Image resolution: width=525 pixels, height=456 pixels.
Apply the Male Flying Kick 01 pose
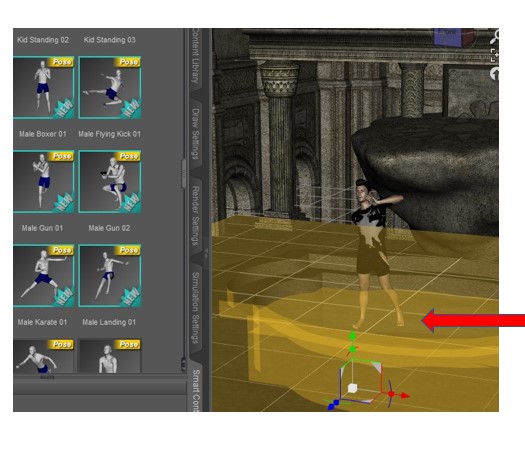pyautogui.click(x=110, y=87)
